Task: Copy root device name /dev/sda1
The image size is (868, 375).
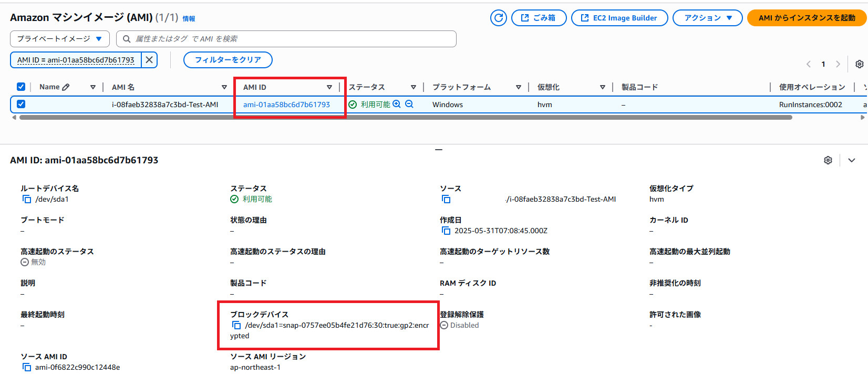Action: (27, 199)
